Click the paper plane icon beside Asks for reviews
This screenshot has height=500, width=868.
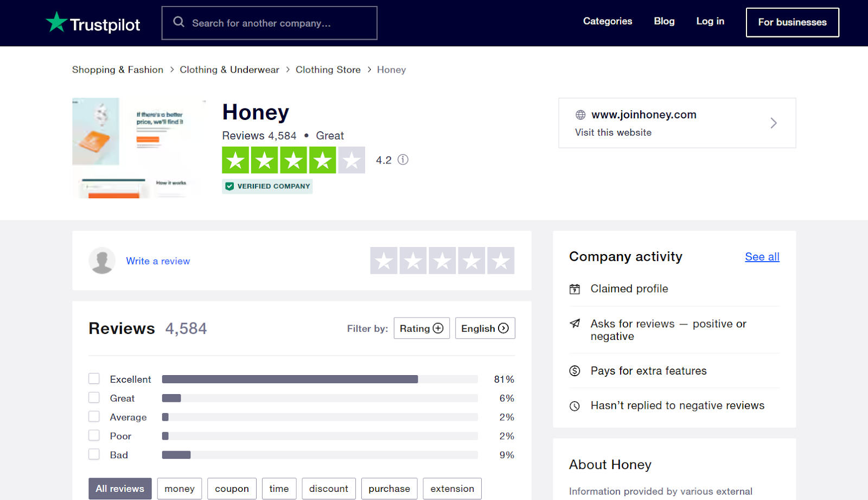pos(575,324)
